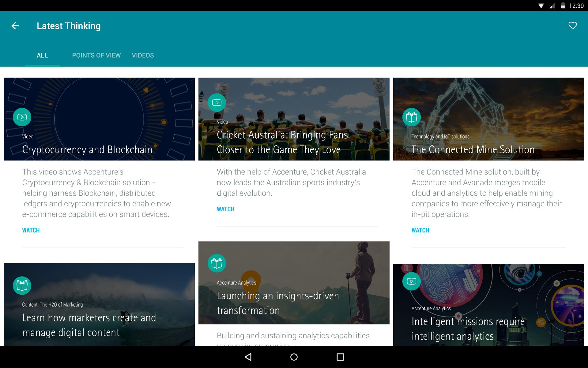Click the 'Video' label on Cricket Australia card
Image resolution: width=588 pixels, height=368 pixels.
pyautogui.click(x=222, y=122)
